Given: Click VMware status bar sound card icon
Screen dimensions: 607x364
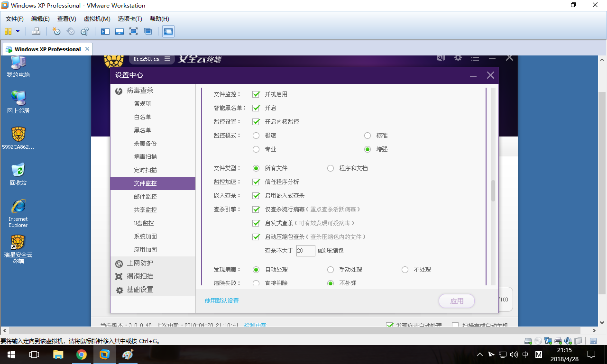Looking at the screenshot, I should tap(568, 341).
